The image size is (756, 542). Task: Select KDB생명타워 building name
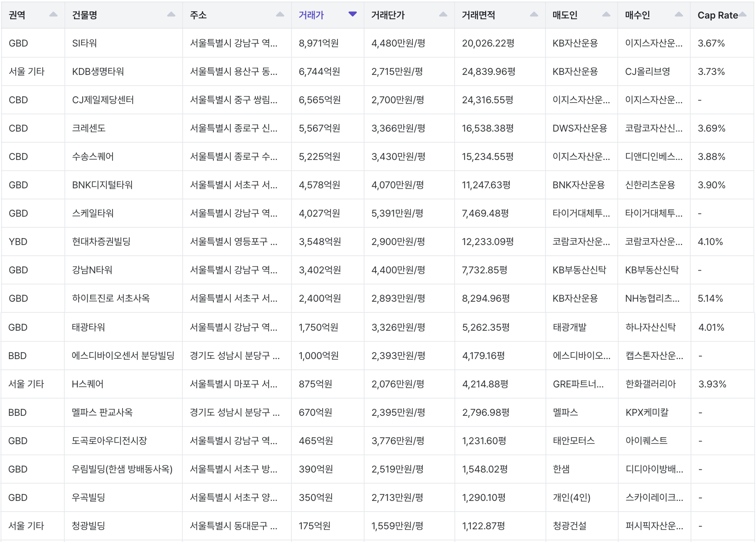pos(98,71)
